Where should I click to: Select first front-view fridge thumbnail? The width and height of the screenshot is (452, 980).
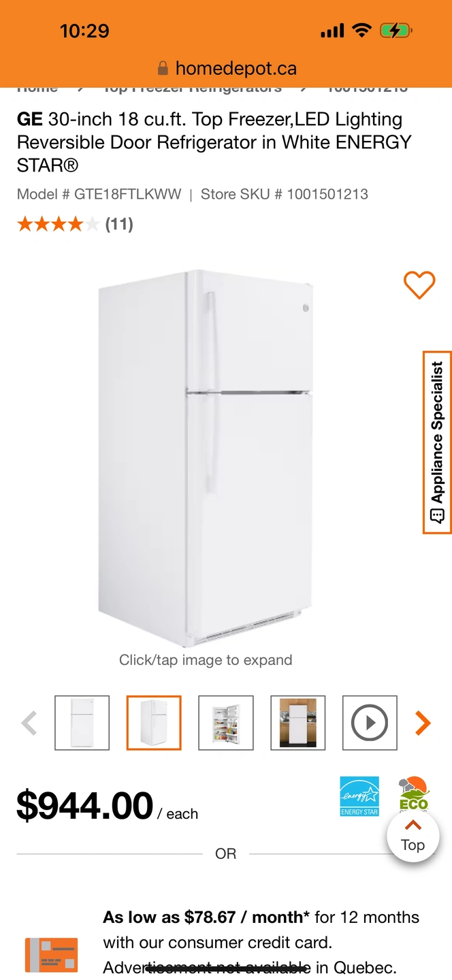(x=82, y=723)
